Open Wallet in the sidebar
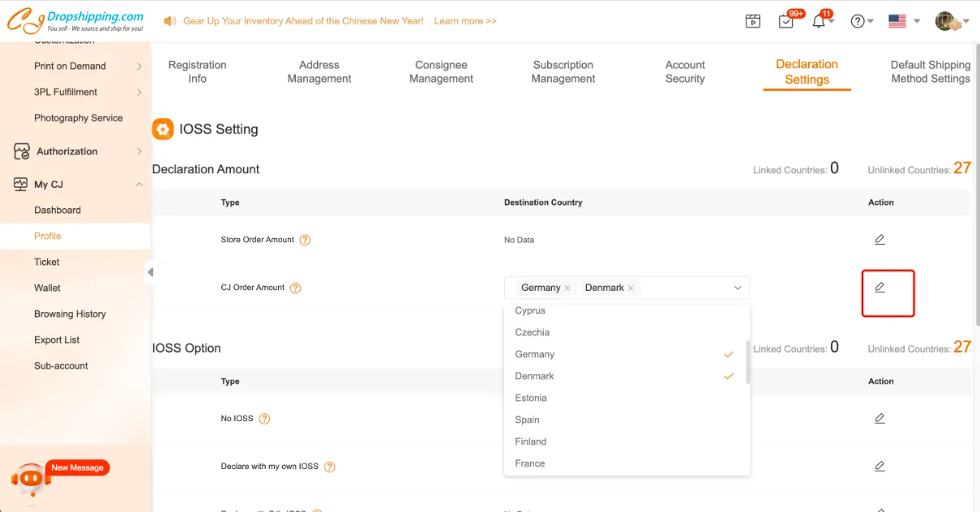 [x=47, y=288]
